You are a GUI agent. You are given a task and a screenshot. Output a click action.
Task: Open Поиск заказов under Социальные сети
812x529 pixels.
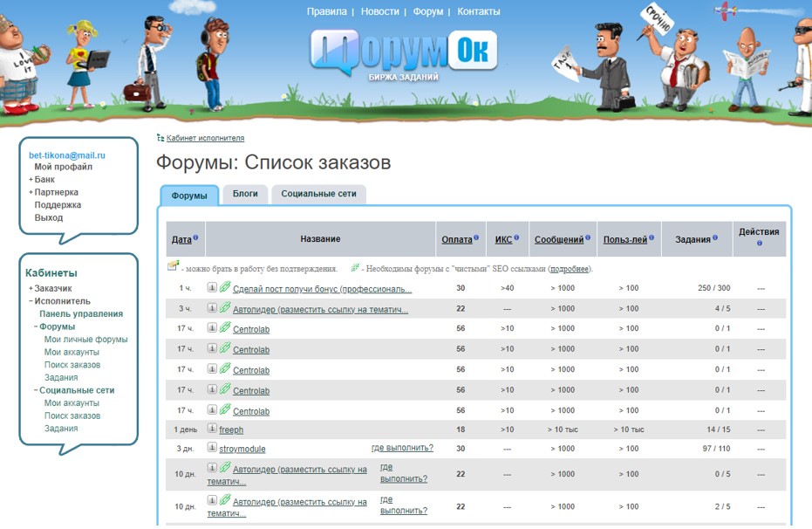pos(72,416)
